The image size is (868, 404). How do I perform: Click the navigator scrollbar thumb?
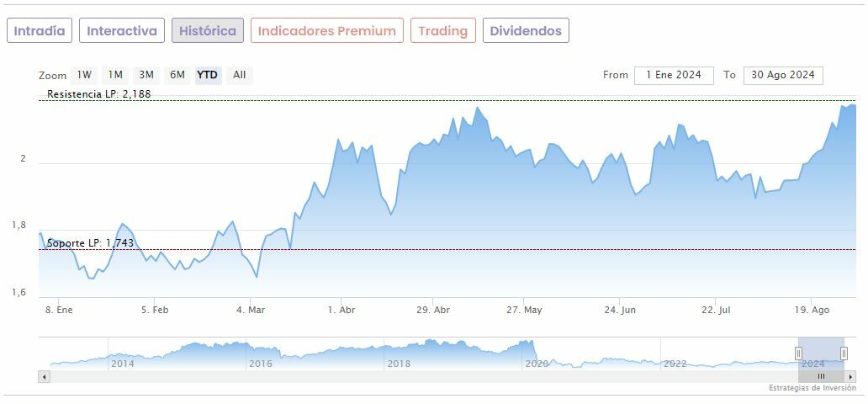pos(821,376)
